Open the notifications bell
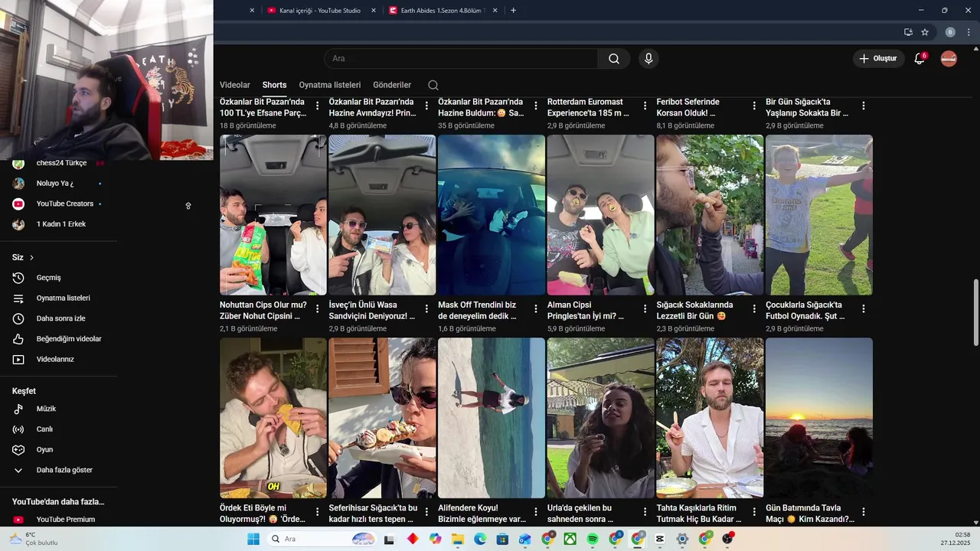Viewport: 980px width, 551px height. pos(920,58)
